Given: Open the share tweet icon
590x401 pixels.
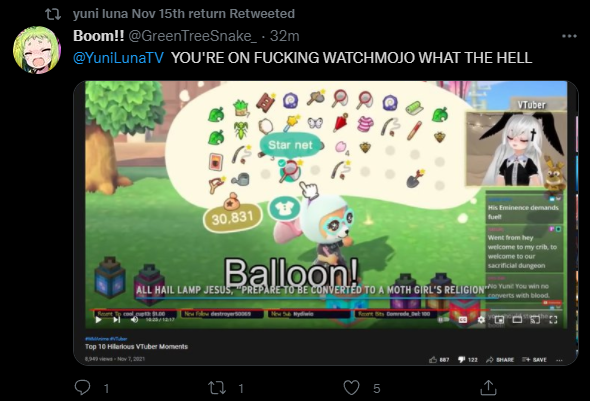Looking at the screenshot, I should [x=488, y=388].
